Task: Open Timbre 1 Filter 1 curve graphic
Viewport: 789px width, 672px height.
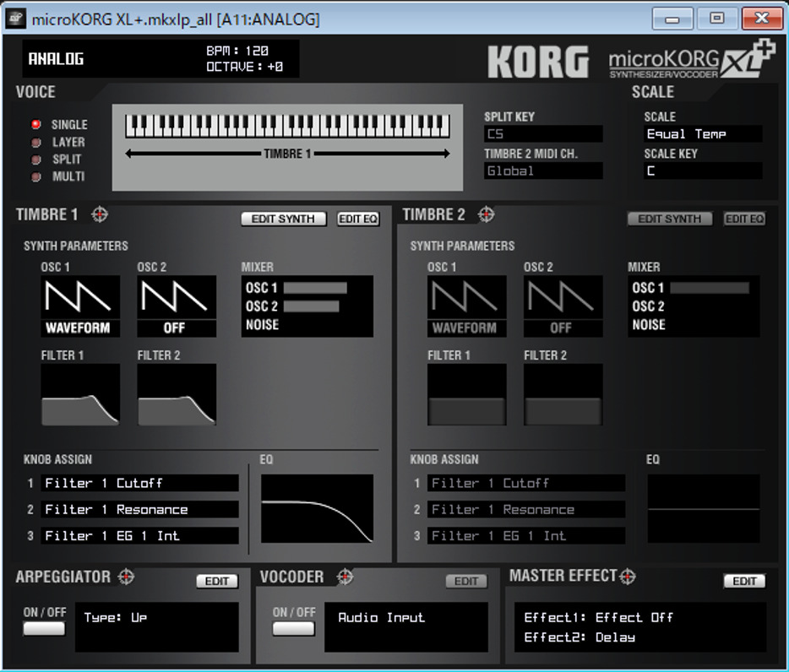Action: tap(80, 395)
